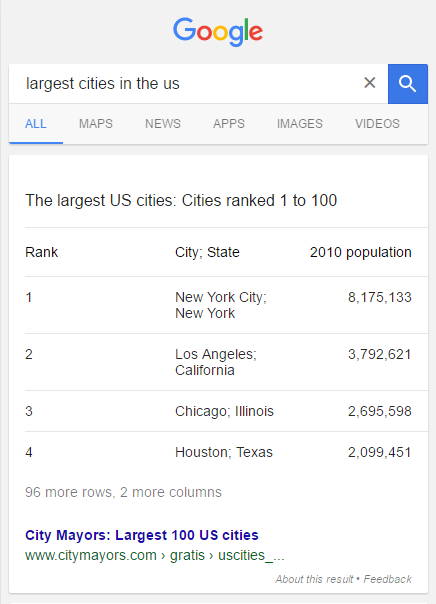The width and height of the screenshot is (436, 604).
Task: Open the About this result link
Action: coord(314,579)
